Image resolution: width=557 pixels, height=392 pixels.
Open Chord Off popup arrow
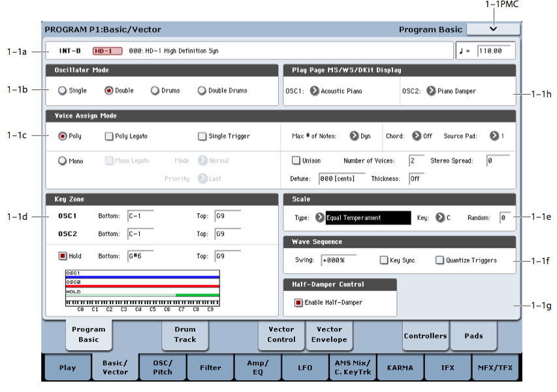417,136
